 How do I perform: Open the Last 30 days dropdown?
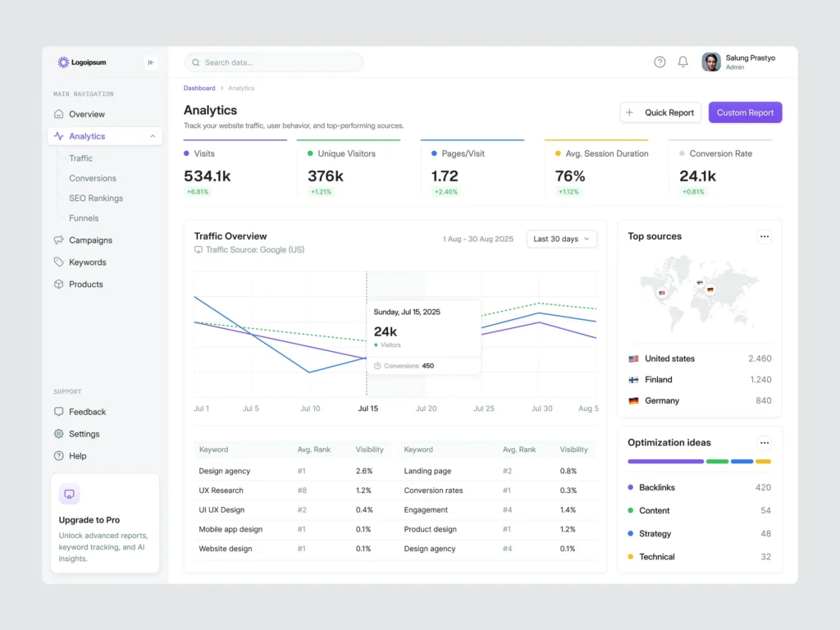[561, 239]
